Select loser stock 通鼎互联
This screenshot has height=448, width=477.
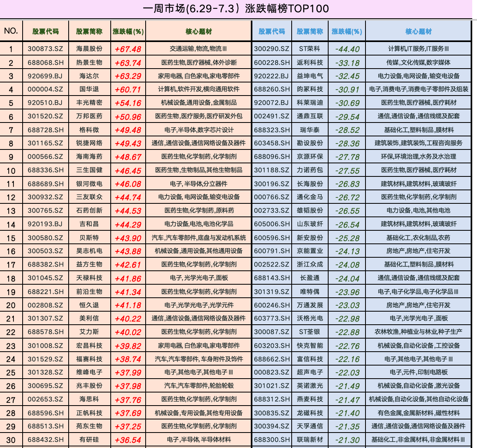[x=310, y=116]
